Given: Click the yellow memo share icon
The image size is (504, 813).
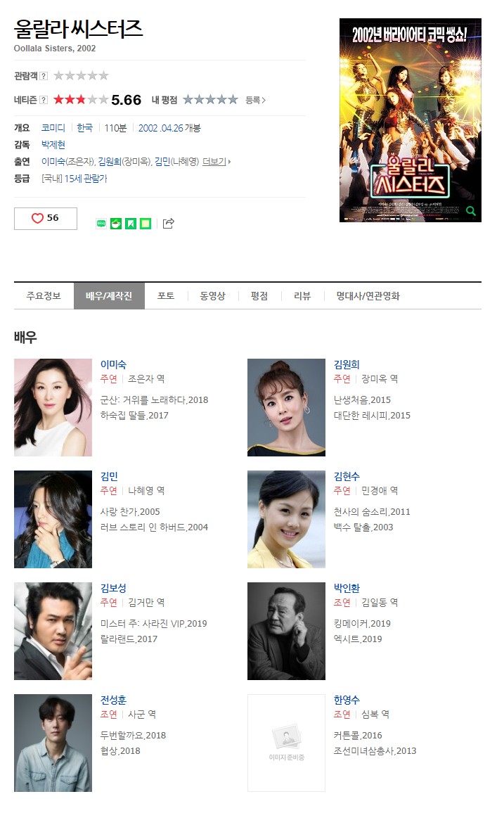Looking at the screenshot, I should pyautogui.click(x=146, y=224).
